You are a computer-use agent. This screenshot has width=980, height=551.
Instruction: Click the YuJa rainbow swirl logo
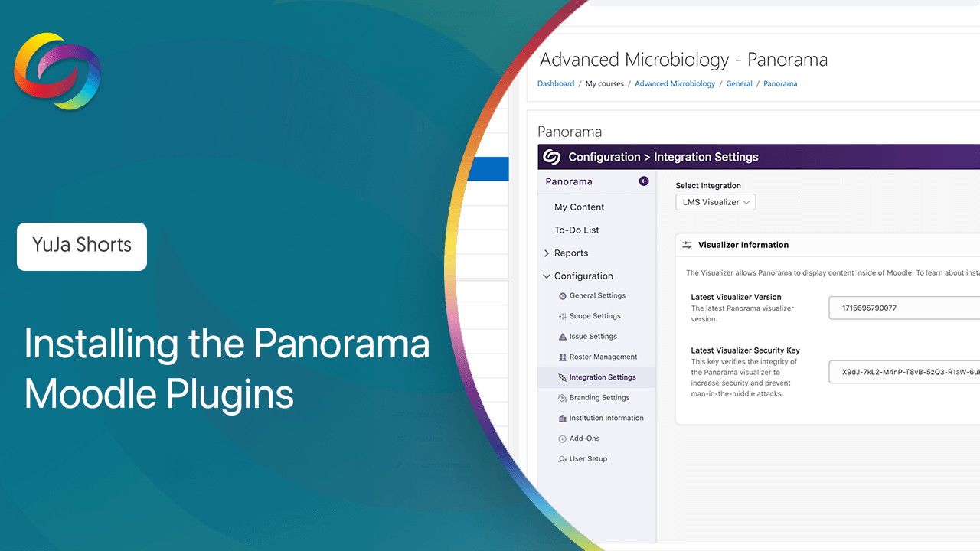click(57, 71)
